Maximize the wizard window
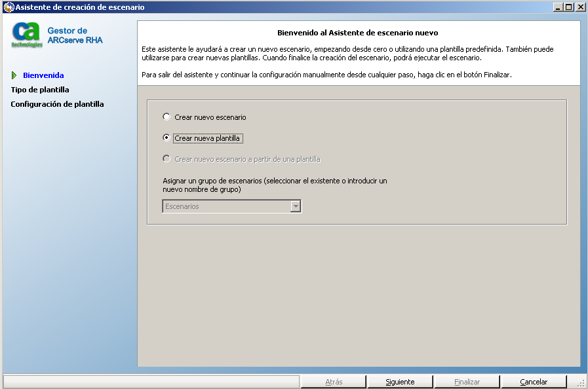The width and height of the screenshot is (588, 389). (568, 7)
